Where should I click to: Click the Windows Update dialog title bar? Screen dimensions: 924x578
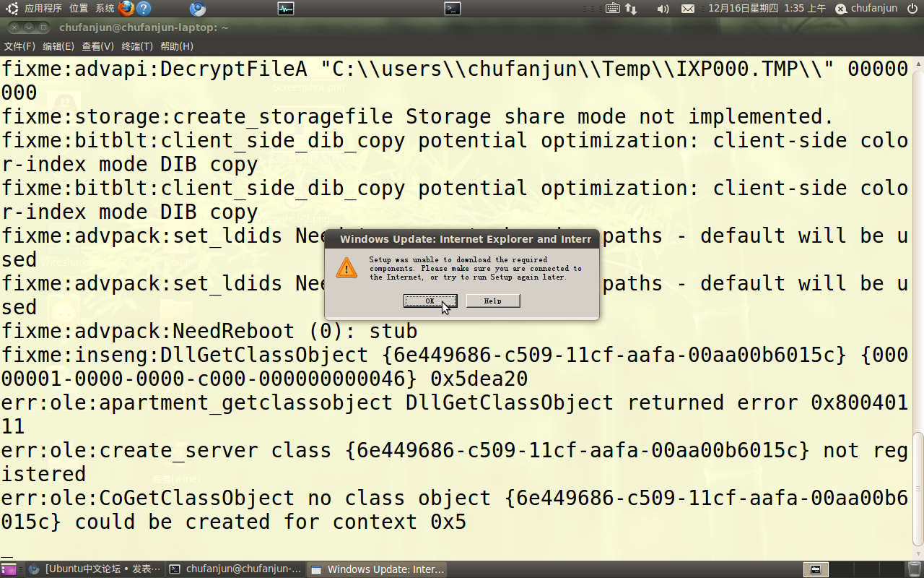(x=462, y=239)
